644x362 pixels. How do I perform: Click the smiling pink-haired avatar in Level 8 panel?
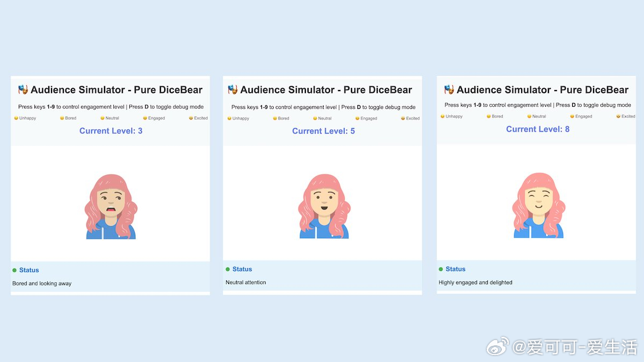click(538, 205)
